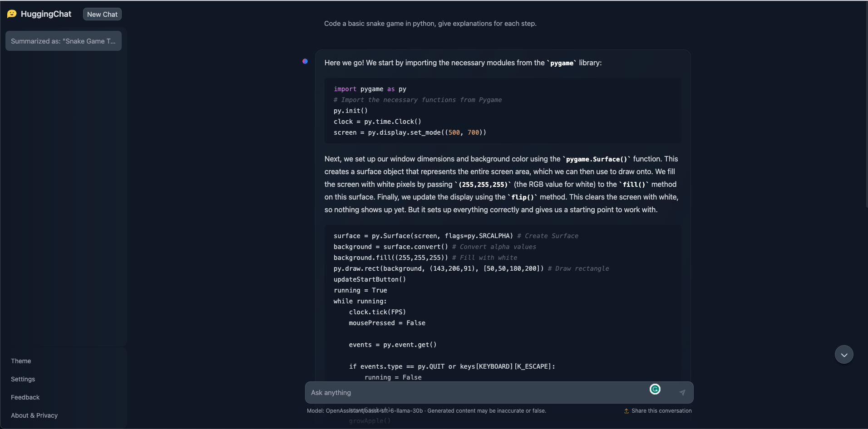868x429 pixels.
Task: Click the 'while running:' code line
Action: click(x=360, y=301)
